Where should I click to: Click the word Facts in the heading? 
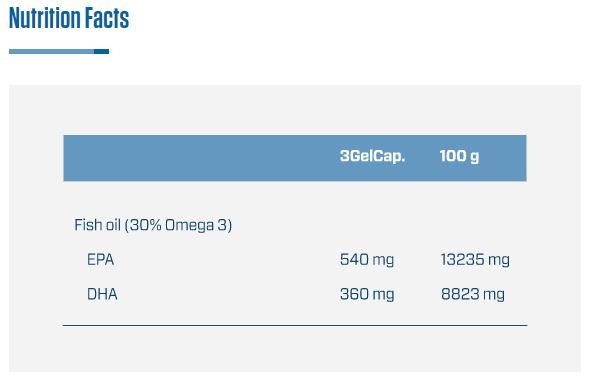coord(107,18)
